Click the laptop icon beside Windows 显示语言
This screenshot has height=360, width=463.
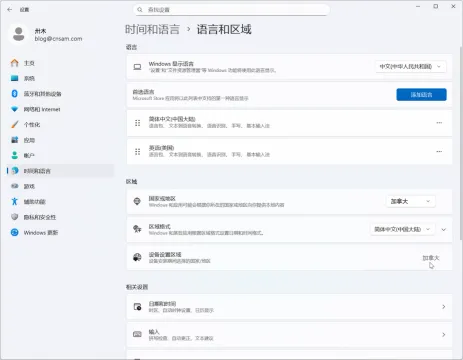[137, 67]
